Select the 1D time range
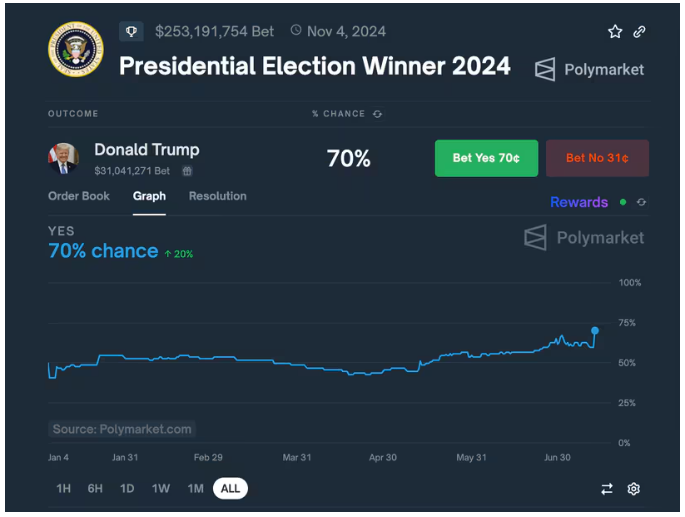The image size is (685, 517). point(127,488)
